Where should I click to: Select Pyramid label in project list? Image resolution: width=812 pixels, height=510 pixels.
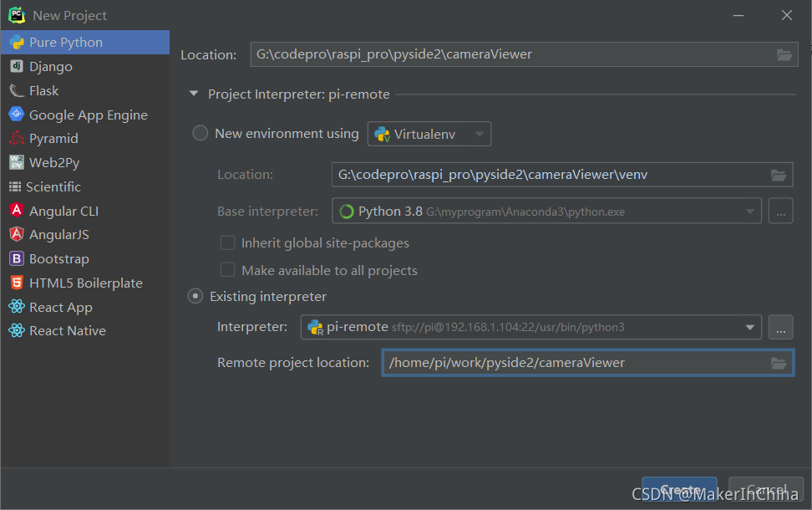pos(53,139)
